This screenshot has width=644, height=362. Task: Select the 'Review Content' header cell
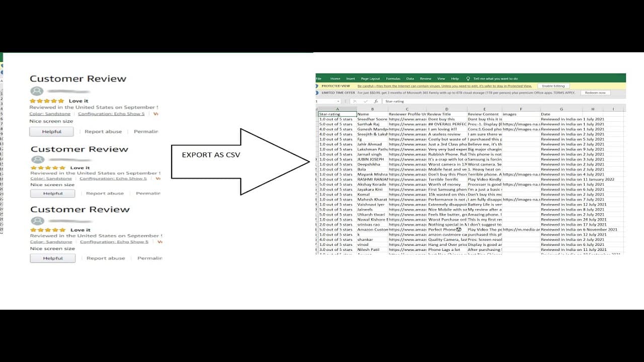coord(485,114)
